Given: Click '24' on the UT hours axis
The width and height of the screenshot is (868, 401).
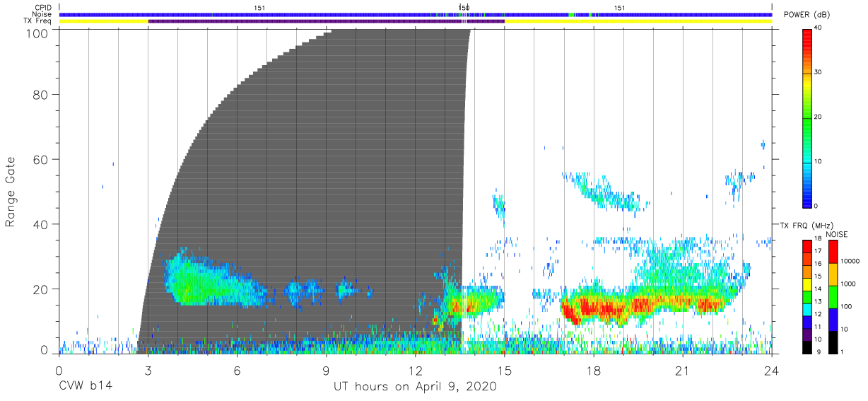Looking at the screenshot, I should [x=772, y=371].
